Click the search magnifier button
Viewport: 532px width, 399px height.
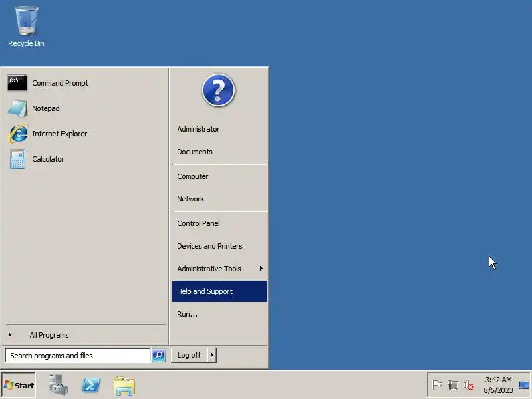coord(158,355)
